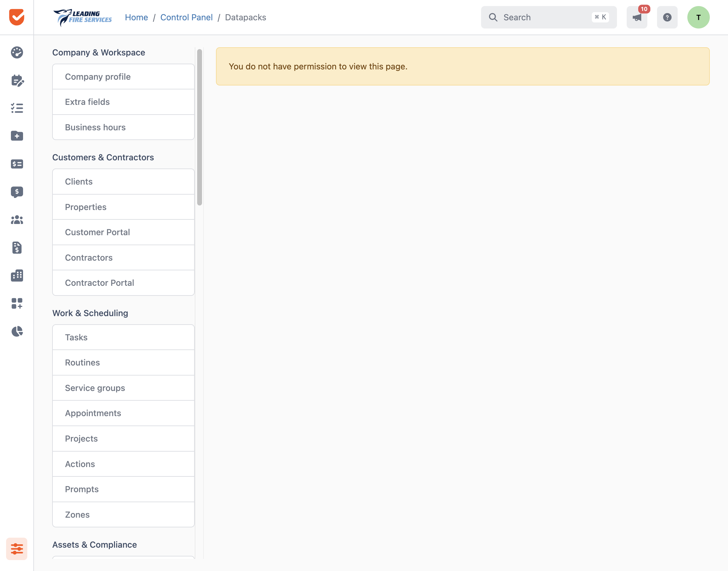Viewport: 728px width, 571px height.
Task: Open Service groups settings
Action: point(123,388)
